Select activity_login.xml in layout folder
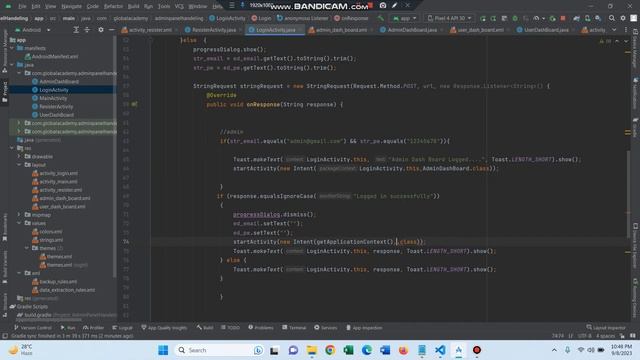The width and height of the screenshot is (640, 360). [x=58, y=173]
